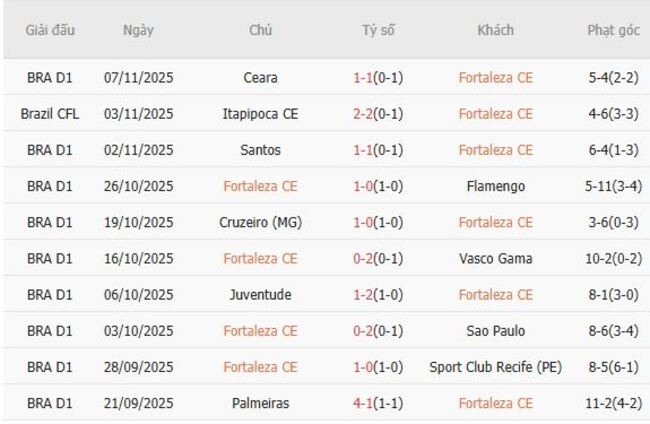Click the "Phạt góc" column header
The width and height of the screenshot is (650, 424).
point(613,30)
